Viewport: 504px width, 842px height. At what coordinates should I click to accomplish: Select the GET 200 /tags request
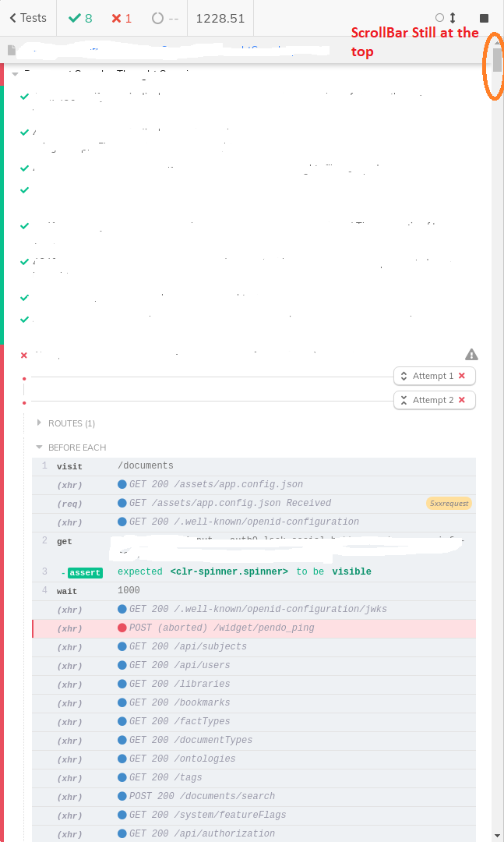point(254,778)
